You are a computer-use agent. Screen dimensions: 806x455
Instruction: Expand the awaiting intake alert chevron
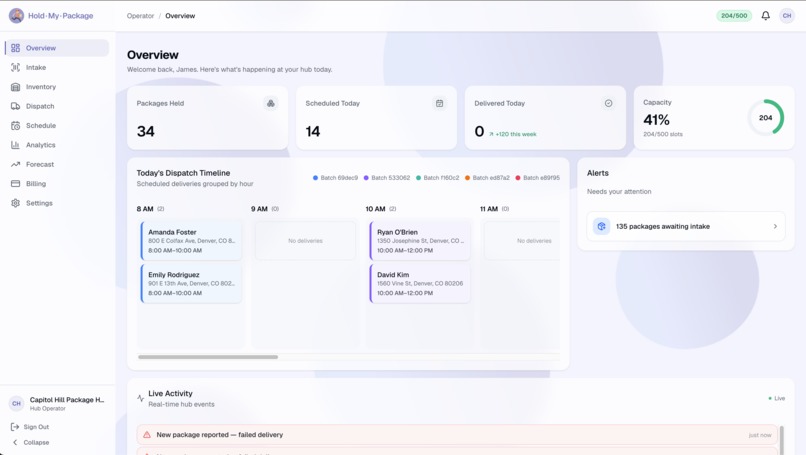775,226
